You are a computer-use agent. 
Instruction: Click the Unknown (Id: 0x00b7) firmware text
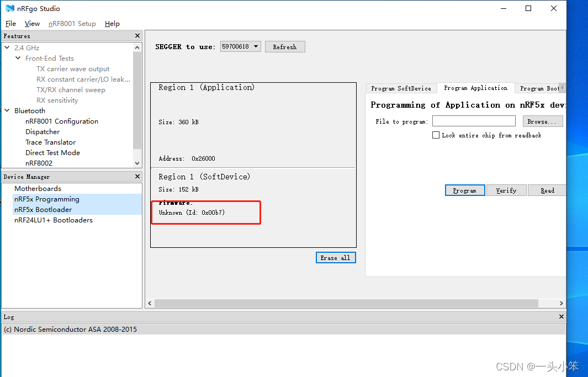(192, 213)
